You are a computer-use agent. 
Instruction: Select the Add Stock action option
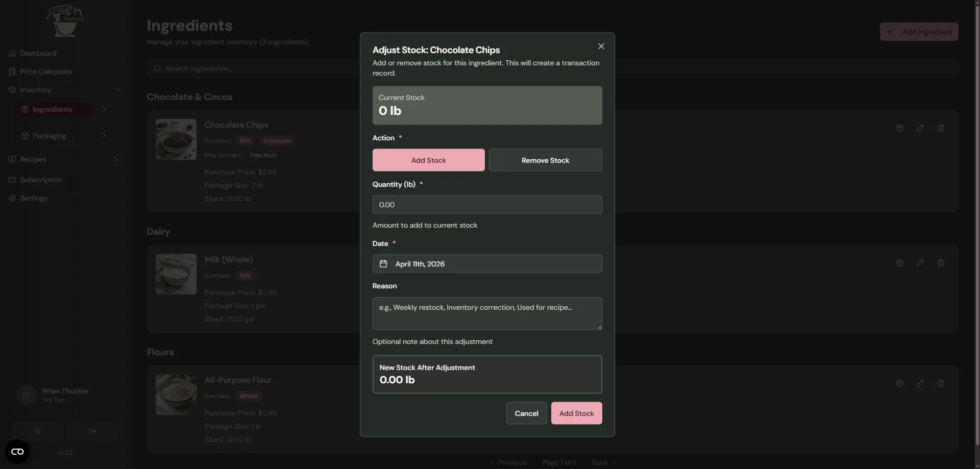tap(428, 160)
